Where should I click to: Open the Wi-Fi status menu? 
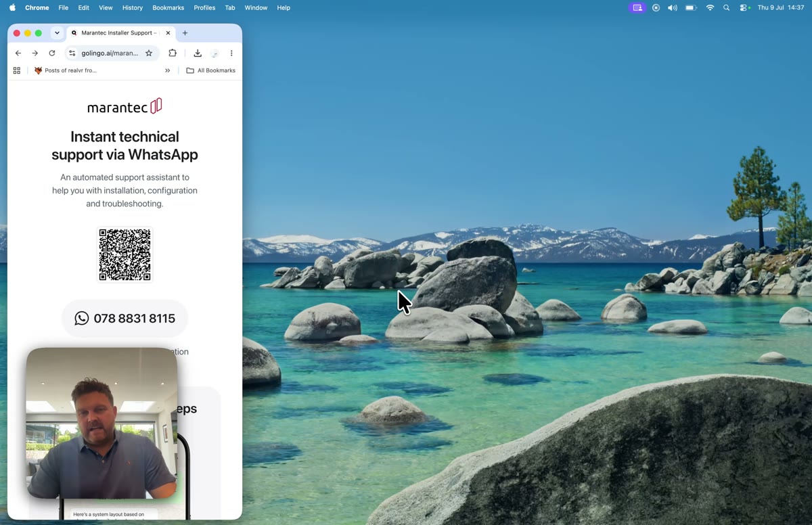pos(710,7)
